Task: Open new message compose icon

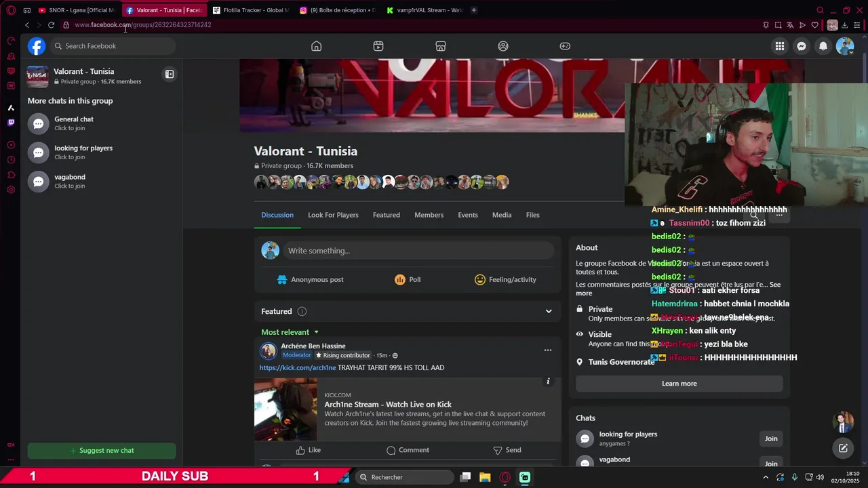Action: (843, 448)
